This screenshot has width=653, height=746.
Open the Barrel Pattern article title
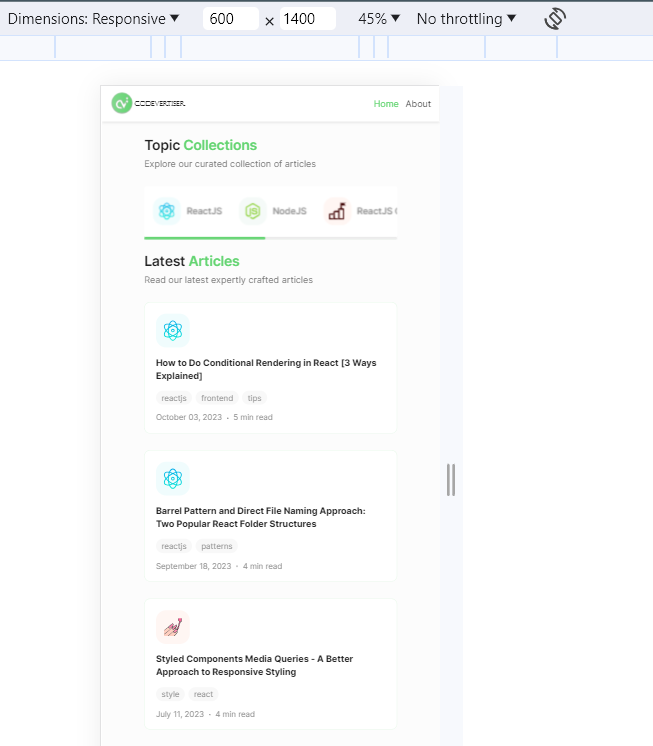click(261, 517)
